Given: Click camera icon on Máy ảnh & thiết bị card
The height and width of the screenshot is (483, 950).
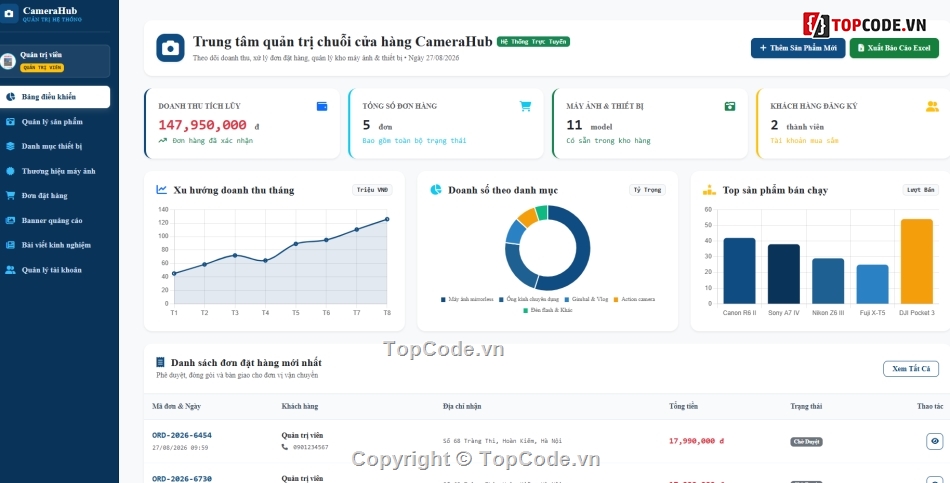Looking at the screenshot, I should tap(729, 107).
